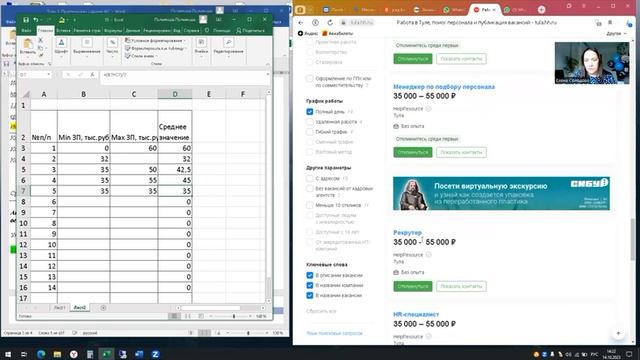
Task: Check С адресом filter
Action: (310, 178)
